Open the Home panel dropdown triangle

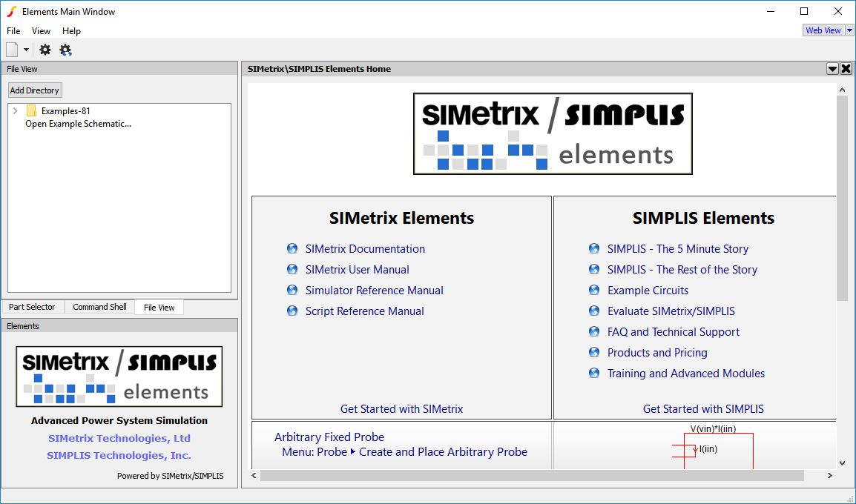point(832,69)
